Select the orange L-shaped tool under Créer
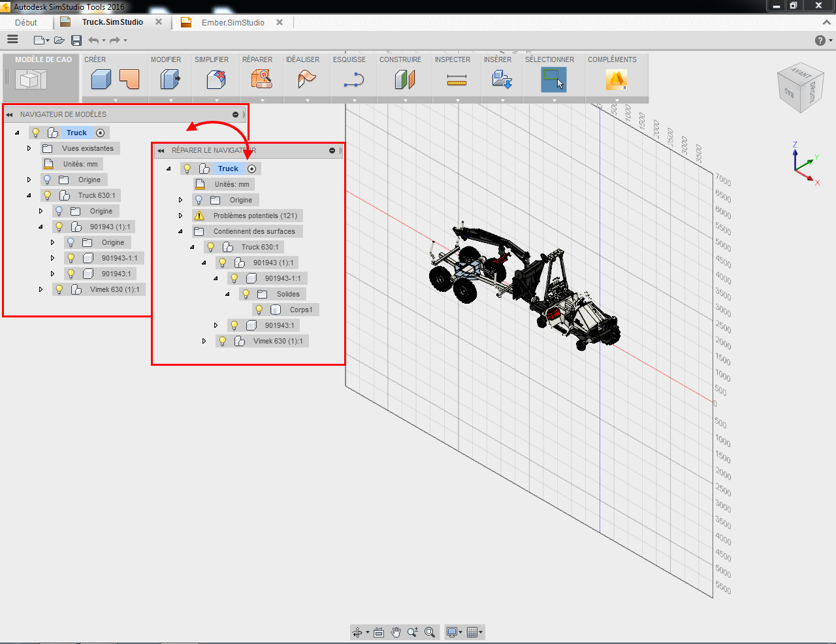Viewport: 836px width, 644px height. [x=129, y=79]
